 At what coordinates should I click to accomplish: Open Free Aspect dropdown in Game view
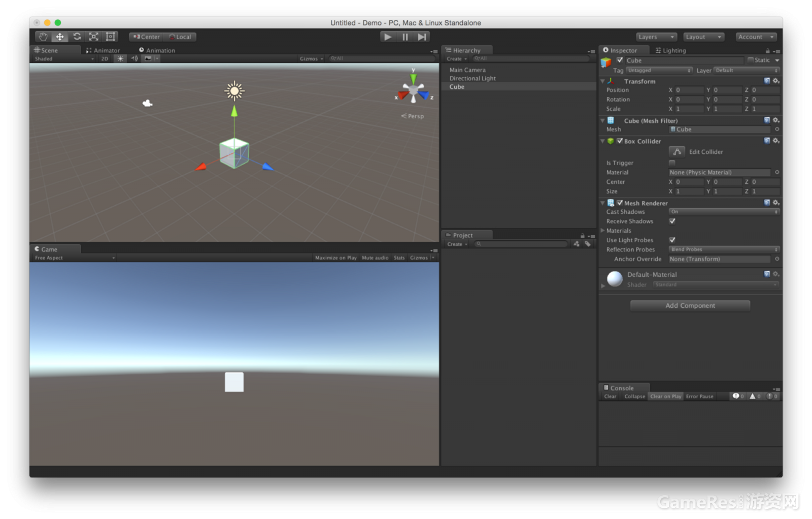pyautogui.click(x=75, y=258)
